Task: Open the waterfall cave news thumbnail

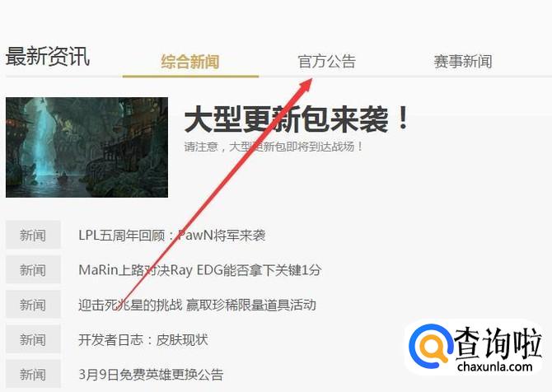Action: 87,147
